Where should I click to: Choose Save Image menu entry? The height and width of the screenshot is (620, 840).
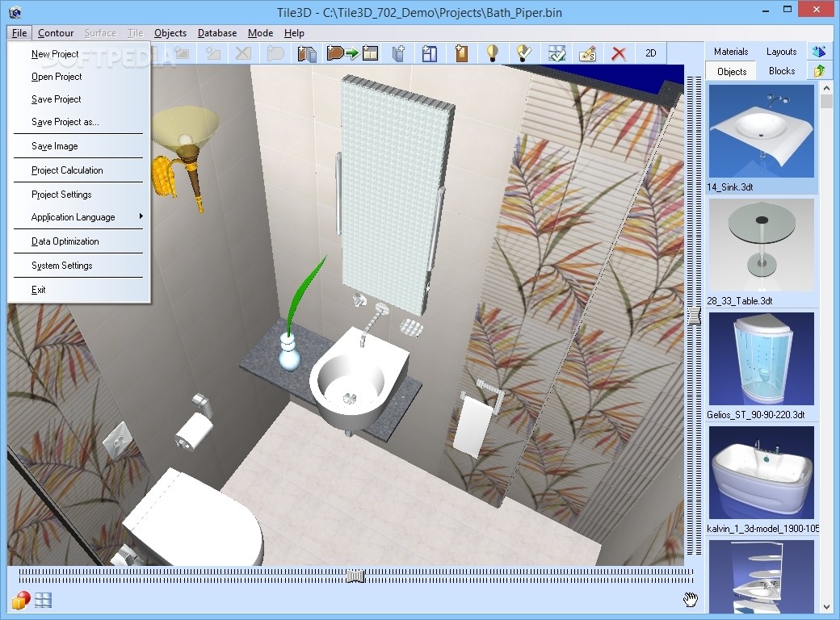(78, 146)
